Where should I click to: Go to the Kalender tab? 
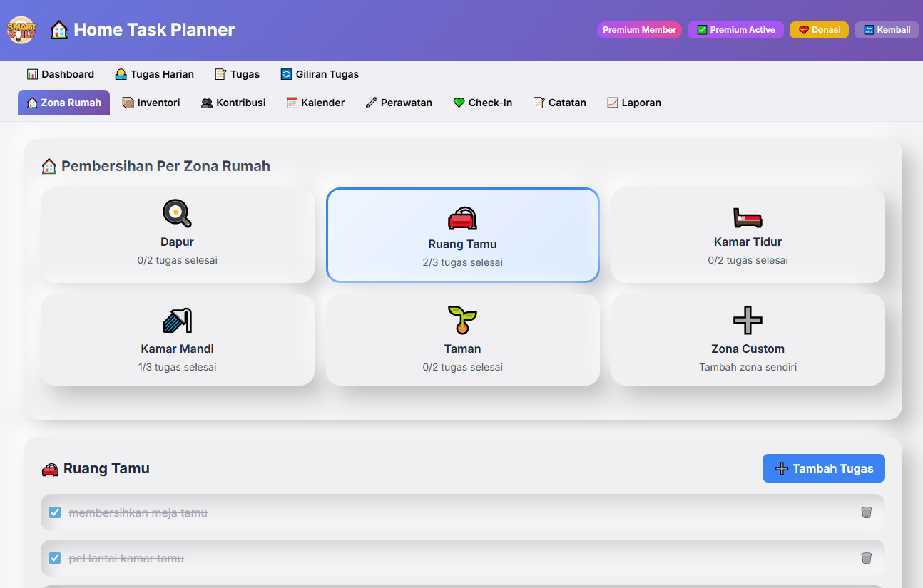point(315,103)
